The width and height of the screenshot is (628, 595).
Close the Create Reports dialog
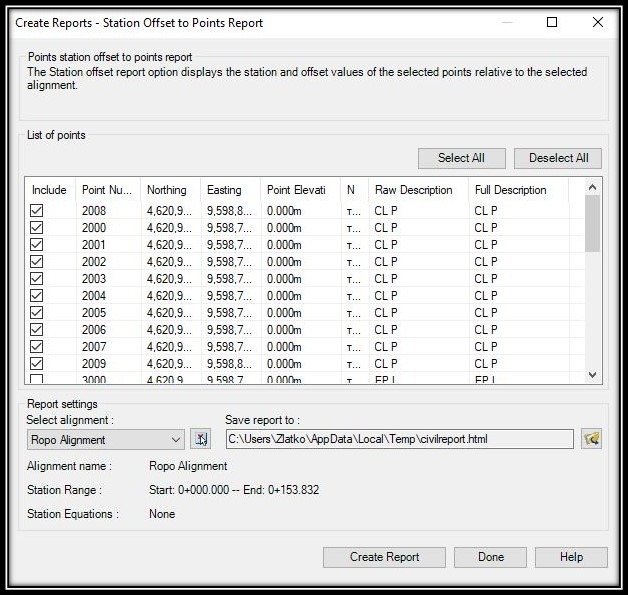[x=598, y=22]
